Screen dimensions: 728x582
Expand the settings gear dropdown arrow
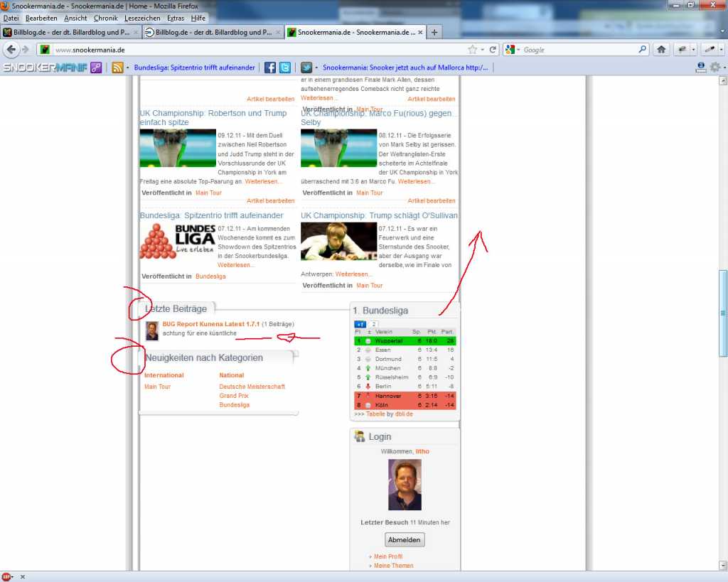click(x=723, y=68)
